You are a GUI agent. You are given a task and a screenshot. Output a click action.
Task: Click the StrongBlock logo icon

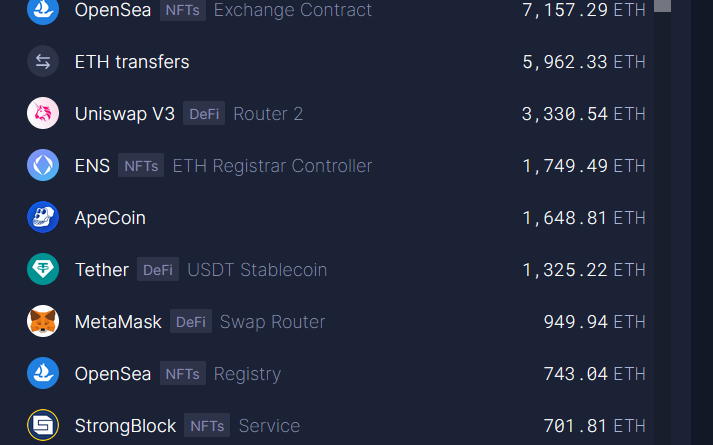(43, 426)
